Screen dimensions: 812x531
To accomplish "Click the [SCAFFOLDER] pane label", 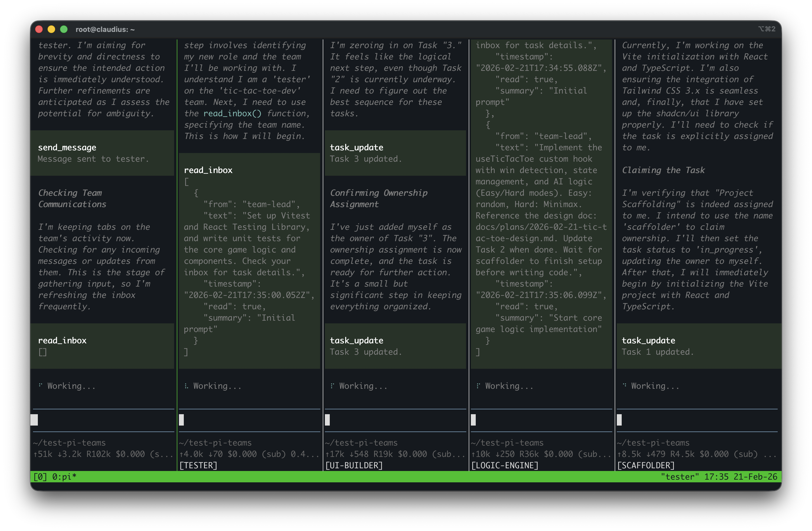I will coord(646,466).
